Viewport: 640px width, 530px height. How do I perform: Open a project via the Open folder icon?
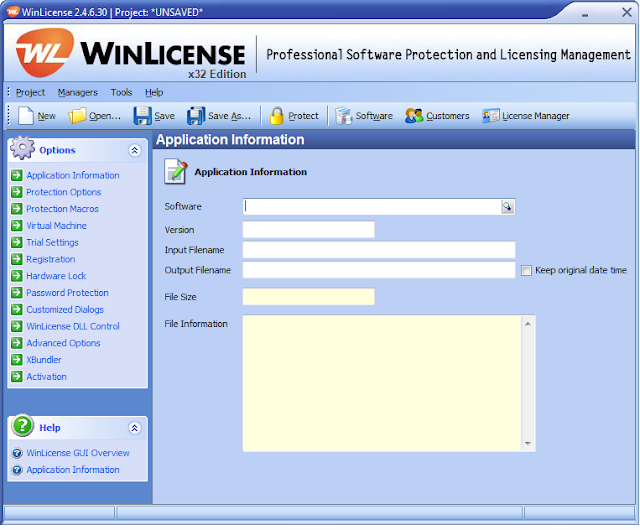pyautogui.click(x=77, y=116)
